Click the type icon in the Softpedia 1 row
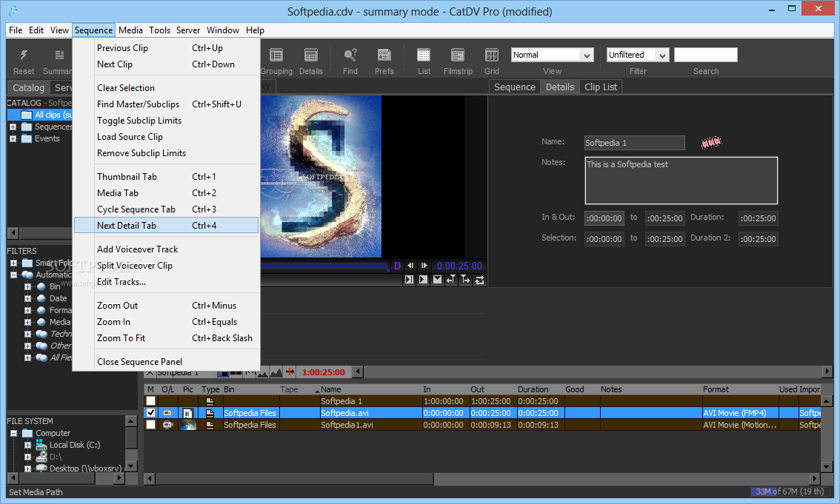This screenshot has height=504, width=840. (x=210, y=401)
